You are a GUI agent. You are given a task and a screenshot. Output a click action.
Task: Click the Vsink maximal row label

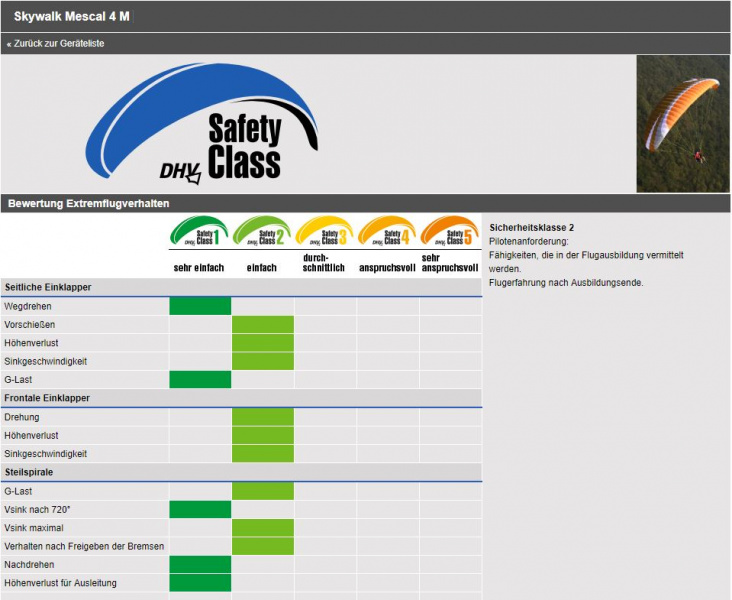tap(34, 528)
